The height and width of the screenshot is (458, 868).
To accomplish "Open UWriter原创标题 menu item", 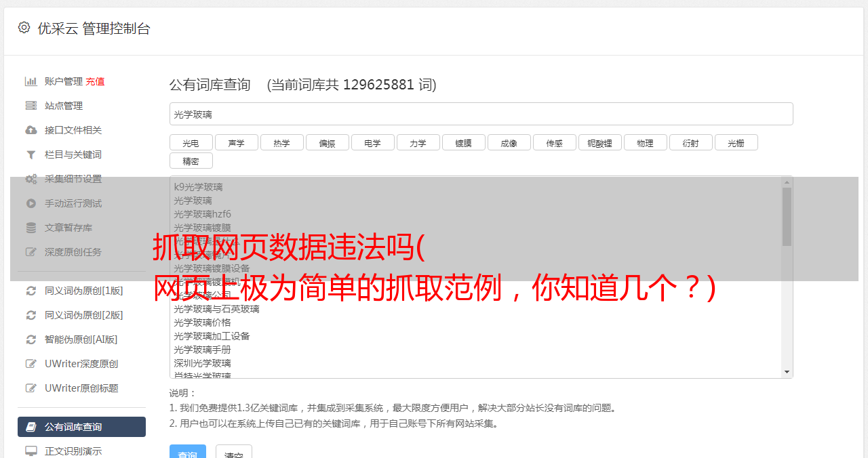I will pos(81,388).
